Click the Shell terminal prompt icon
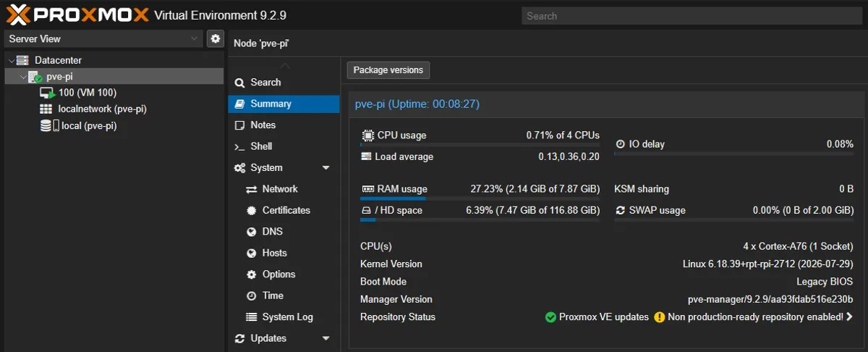868x352 pixels. [240, 146]
